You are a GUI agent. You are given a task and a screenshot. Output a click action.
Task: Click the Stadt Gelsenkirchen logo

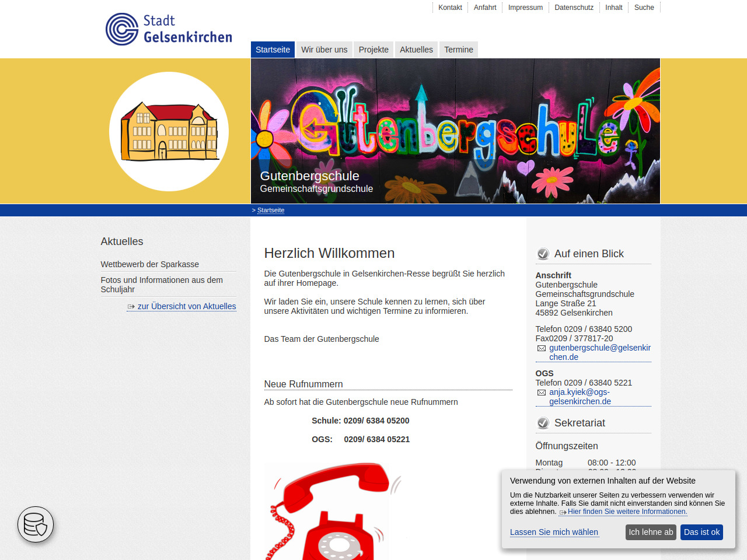[x=169, y=29]
